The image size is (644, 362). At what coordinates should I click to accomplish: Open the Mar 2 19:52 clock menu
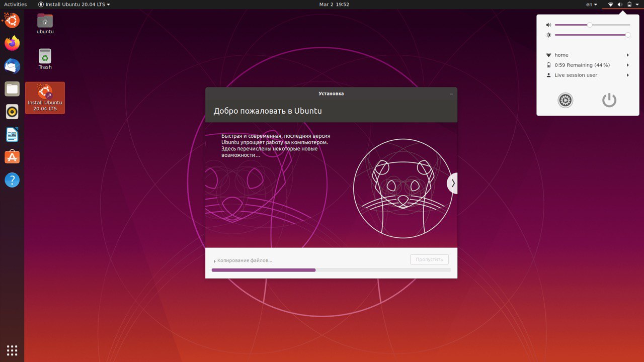click(334, 5)
